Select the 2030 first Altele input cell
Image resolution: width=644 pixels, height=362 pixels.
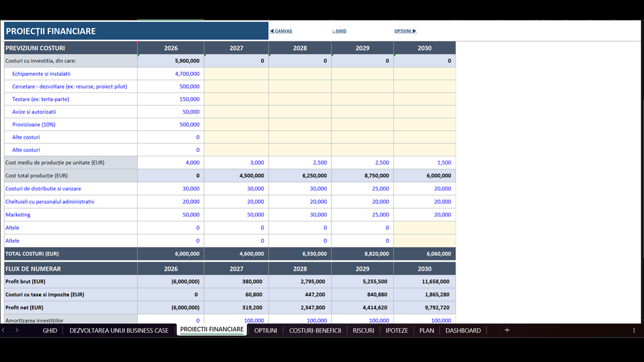tap(425, 228)
